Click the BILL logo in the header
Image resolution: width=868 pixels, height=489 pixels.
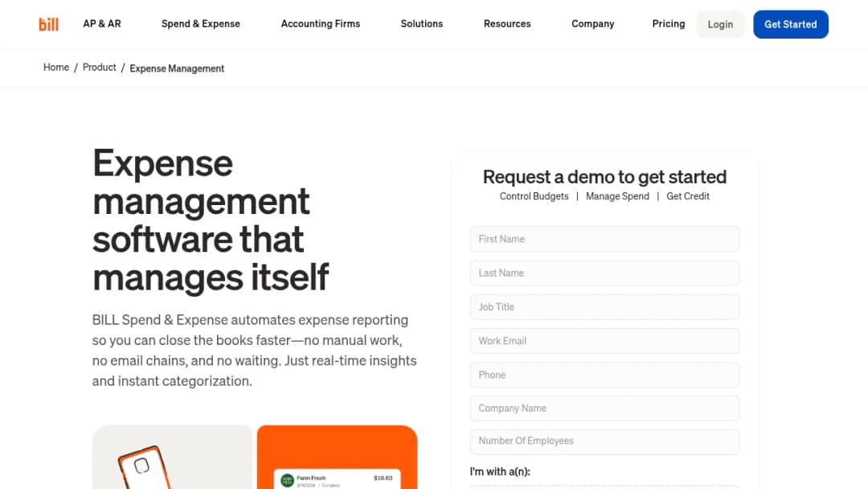point(49,24)
